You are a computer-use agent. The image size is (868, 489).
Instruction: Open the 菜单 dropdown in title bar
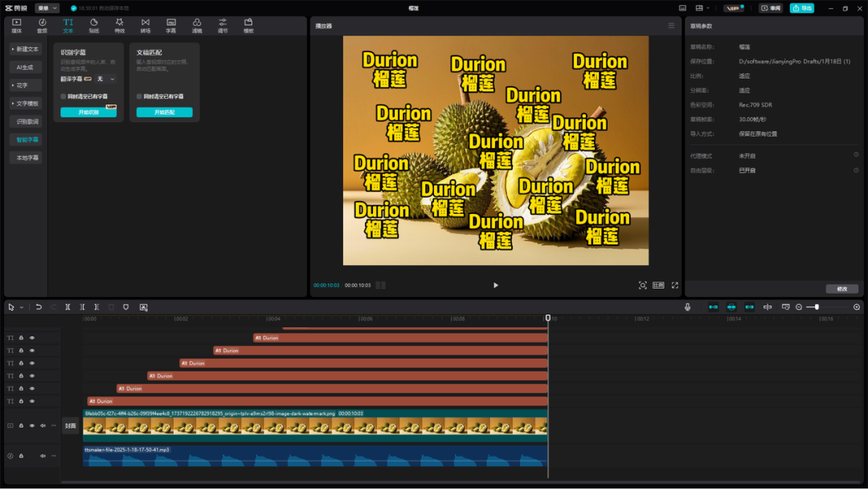point(47,8)
